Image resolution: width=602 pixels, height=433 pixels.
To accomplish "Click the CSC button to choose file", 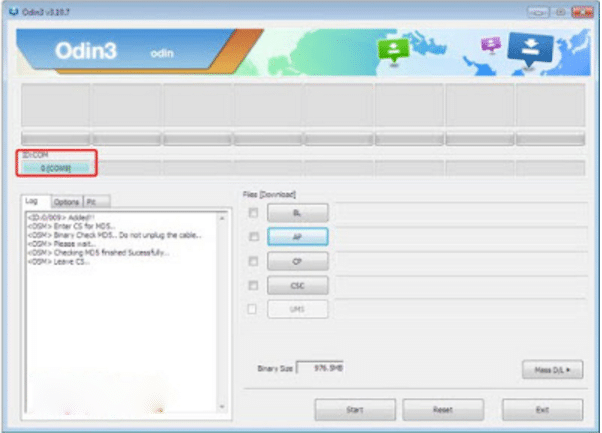I will (298, 286).
